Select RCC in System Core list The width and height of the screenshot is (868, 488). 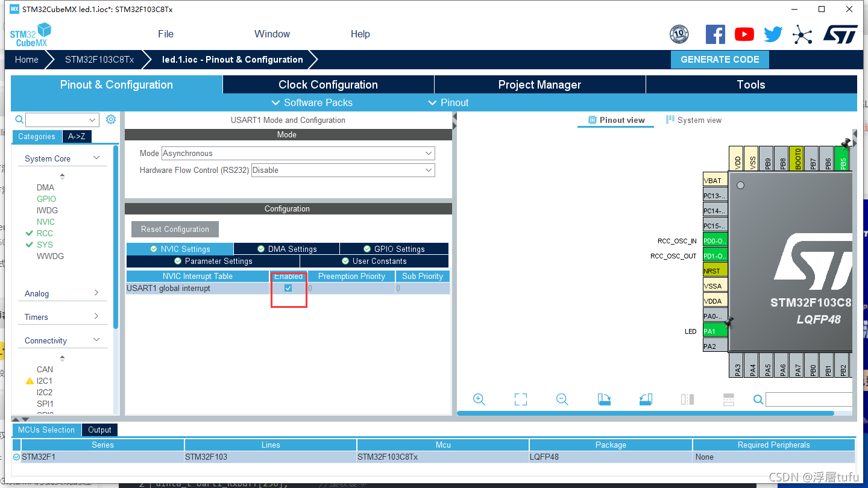click(x=45, y=233)
